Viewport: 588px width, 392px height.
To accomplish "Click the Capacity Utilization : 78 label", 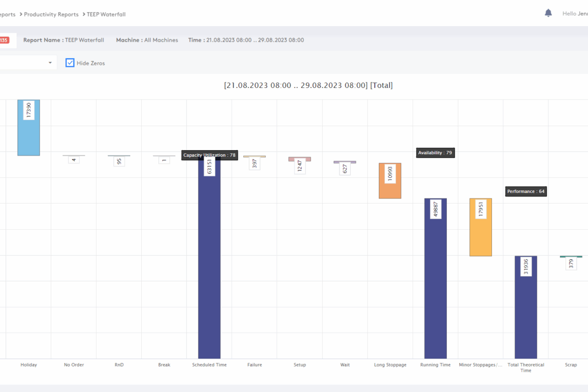I will click(209, 155).
